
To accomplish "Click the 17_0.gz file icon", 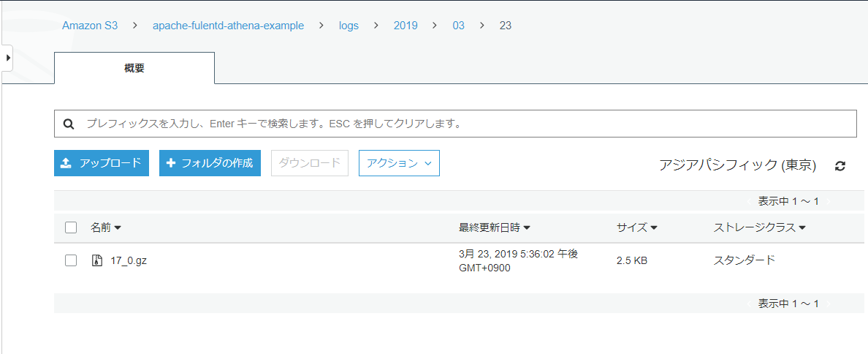I will point(96,260).
